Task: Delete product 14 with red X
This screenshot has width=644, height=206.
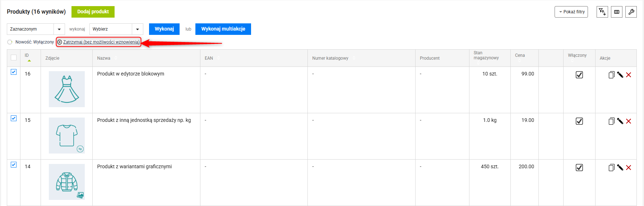Action: 629,168
